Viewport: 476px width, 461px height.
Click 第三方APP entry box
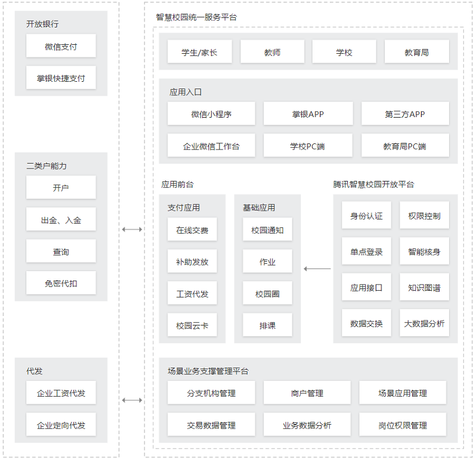pyautogui.click(x=405, y=114)
